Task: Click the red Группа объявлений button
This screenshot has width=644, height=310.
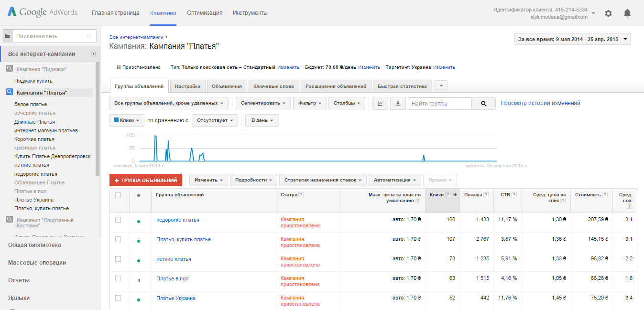Action: coord(146,180)
